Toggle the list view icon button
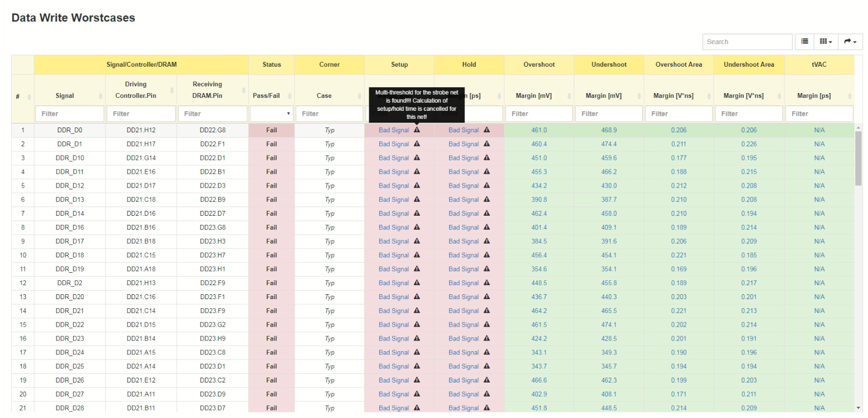The image size is (868, 418). 804,41
